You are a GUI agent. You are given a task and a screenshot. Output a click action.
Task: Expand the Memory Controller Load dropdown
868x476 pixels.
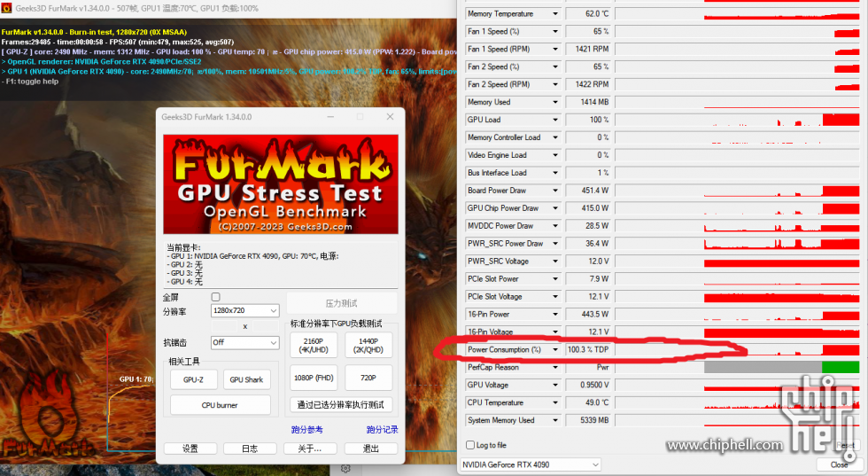pos(555,137)
